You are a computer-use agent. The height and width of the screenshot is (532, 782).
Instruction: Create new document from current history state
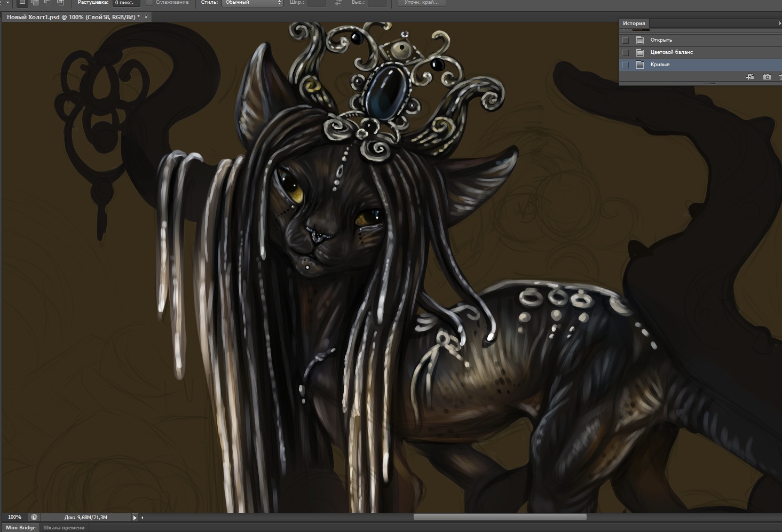750,77
